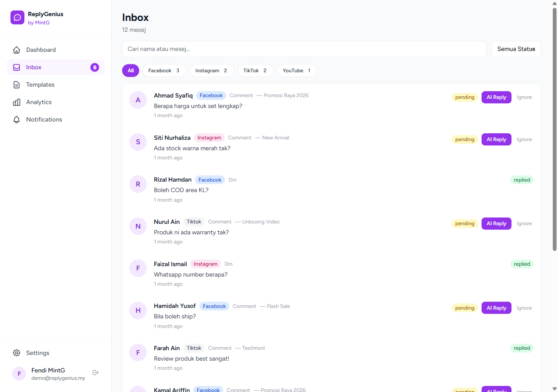The height and width of the screenshot is (392, 558).
Task: Click the Inbox unread badge showing 8
Action: point(95,67)
